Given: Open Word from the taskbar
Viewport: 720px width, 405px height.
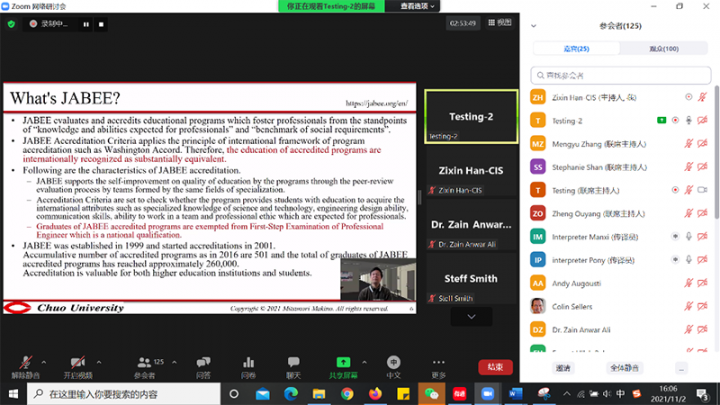Looking at the screenshot, I should (x=516, y=394).
